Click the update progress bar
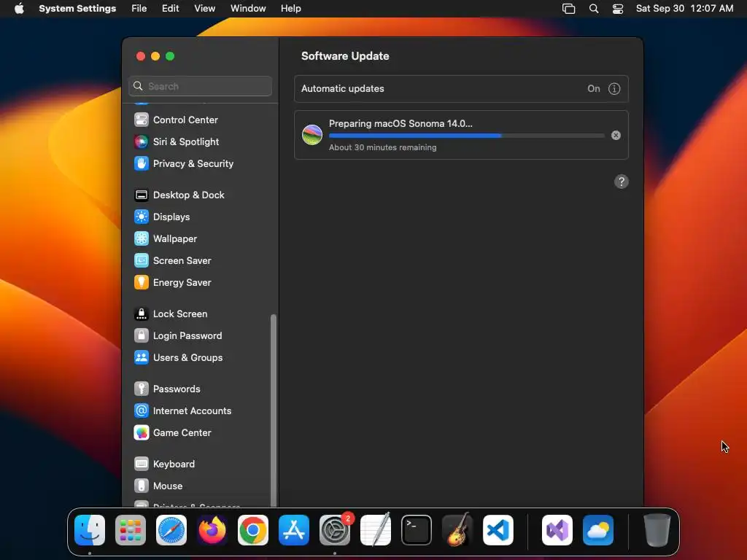This screenshot has width=747, height=560. pyautogui.click(x=467, y=136)
